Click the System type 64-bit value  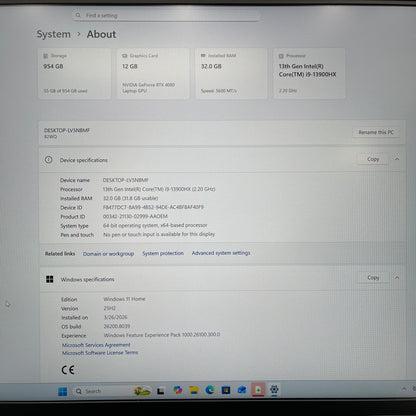pyautogui.click(x=155, y=225)
